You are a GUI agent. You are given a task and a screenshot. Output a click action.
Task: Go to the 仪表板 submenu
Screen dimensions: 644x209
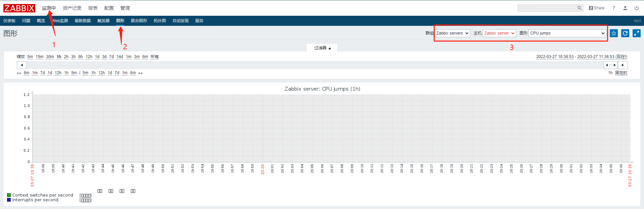click(x=9, y=21)
